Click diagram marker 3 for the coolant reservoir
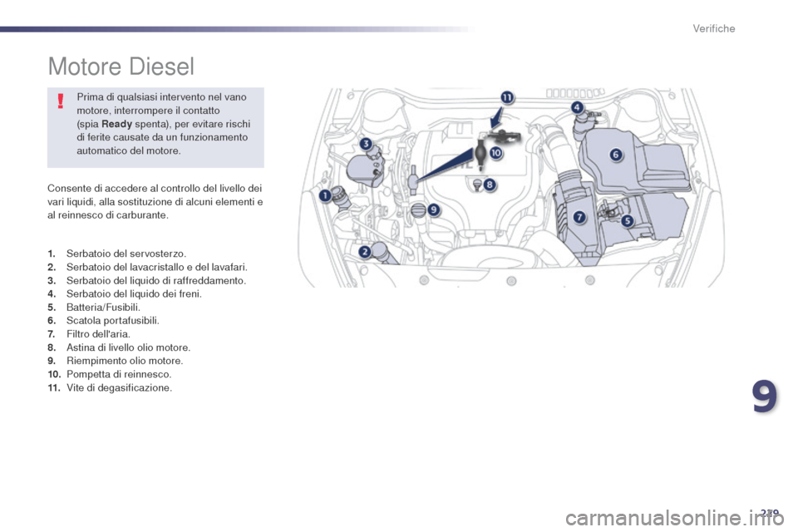 [366, 144]
